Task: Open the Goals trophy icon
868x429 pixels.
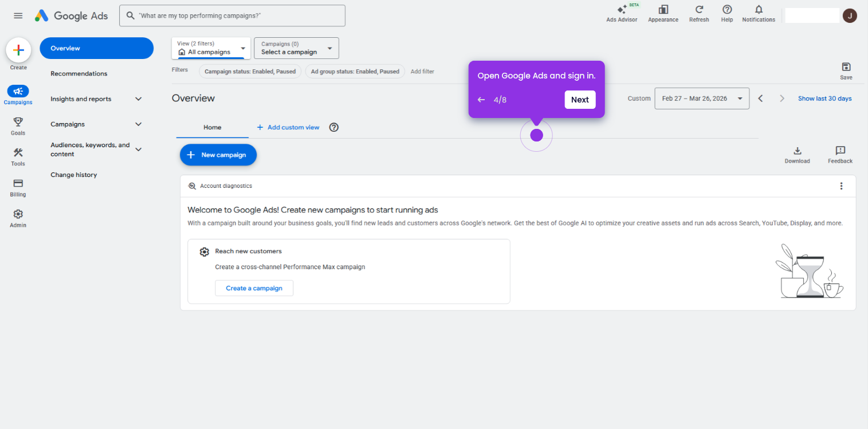Action: click(x=18, y=121)
